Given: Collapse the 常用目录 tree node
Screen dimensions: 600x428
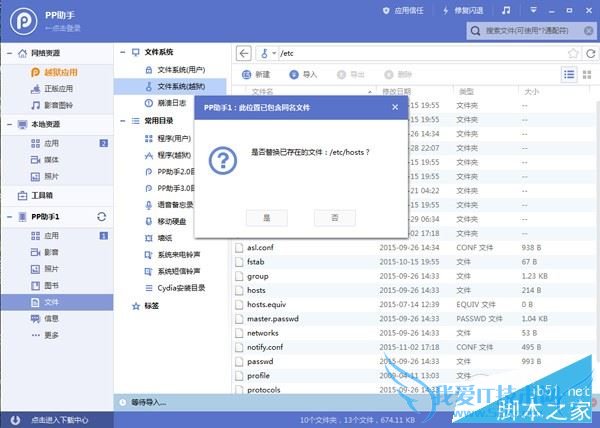Looking at the screenshot, I should (x=122, y=121).
